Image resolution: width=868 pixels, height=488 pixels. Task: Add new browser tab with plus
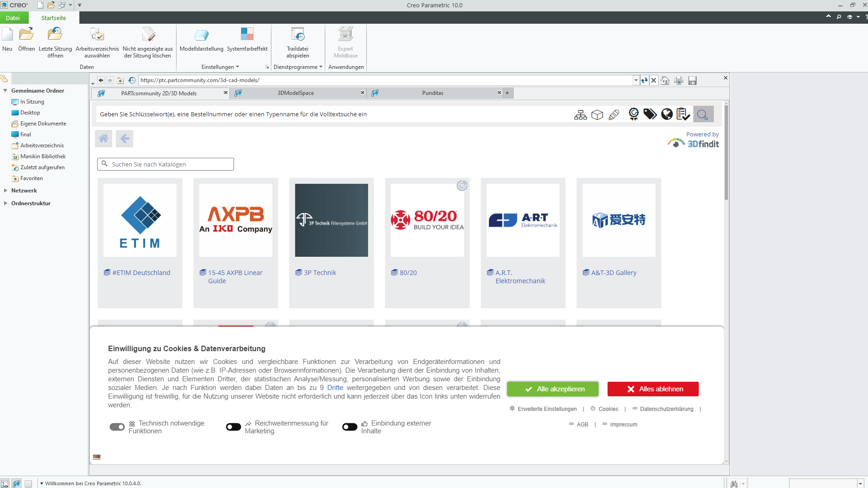point(507,93)
